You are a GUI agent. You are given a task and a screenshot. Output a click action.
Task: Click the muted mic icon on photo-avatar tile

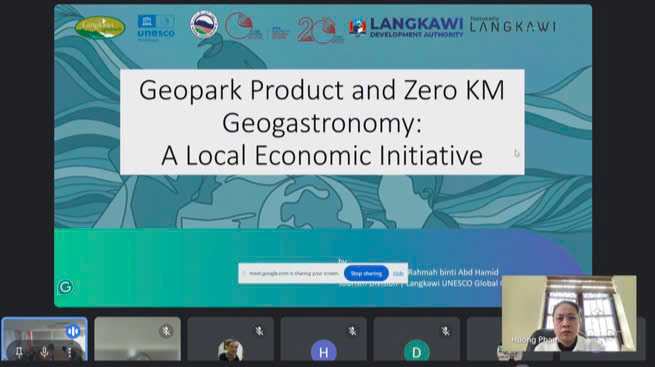(259, 331)
